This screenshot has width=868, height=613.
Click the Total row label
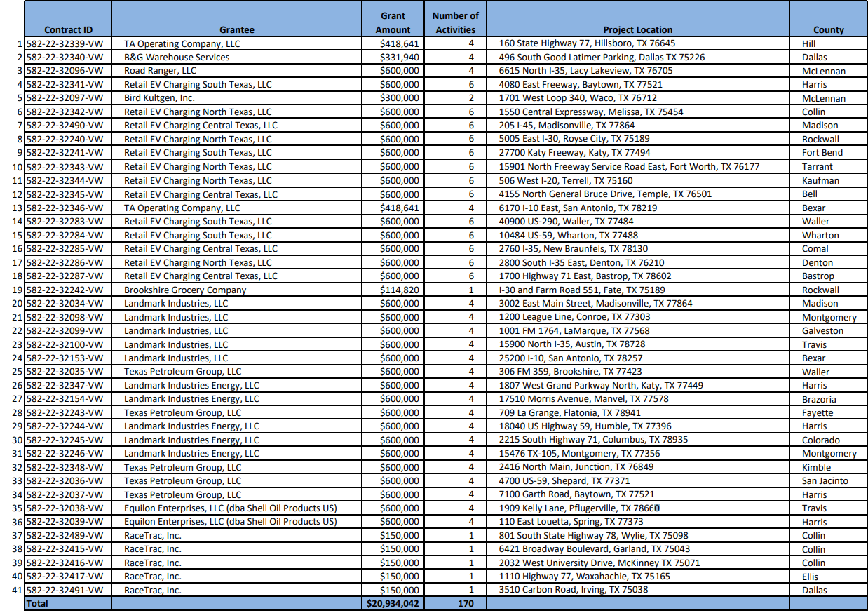pos(37,604)
